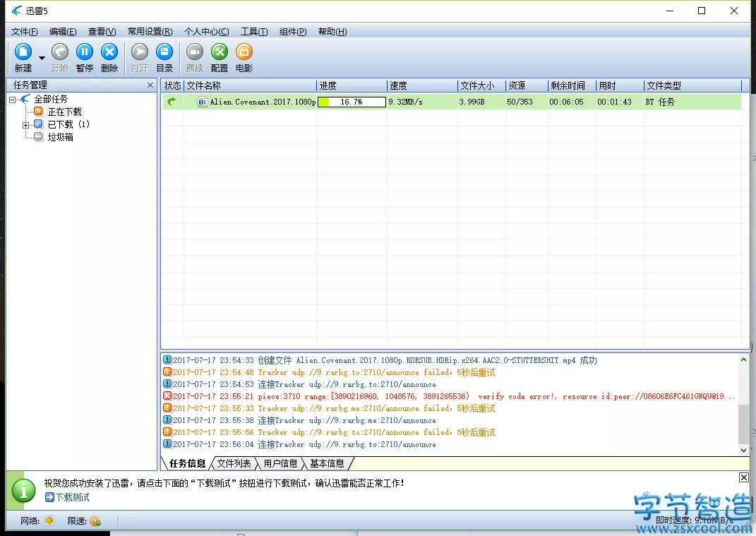This screenshot has height=536, width=756.
Task: Click the 电影 movie icon
Action: click(244, 52)
